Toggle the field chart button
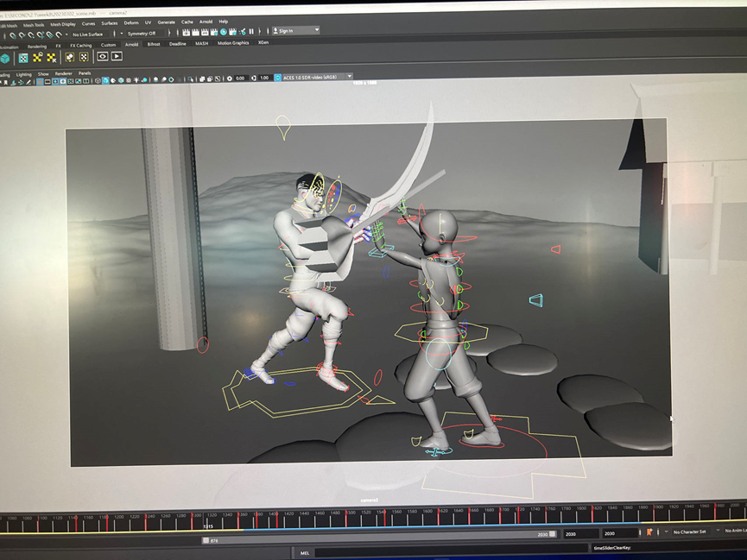 pos(71,81)
